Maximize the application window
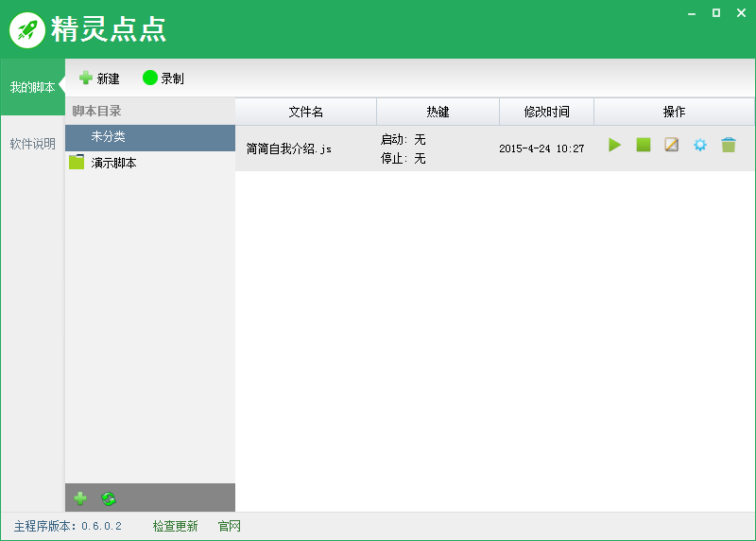Screen dimensions: 756x541 pyautogui.click(x=715, y=12)
